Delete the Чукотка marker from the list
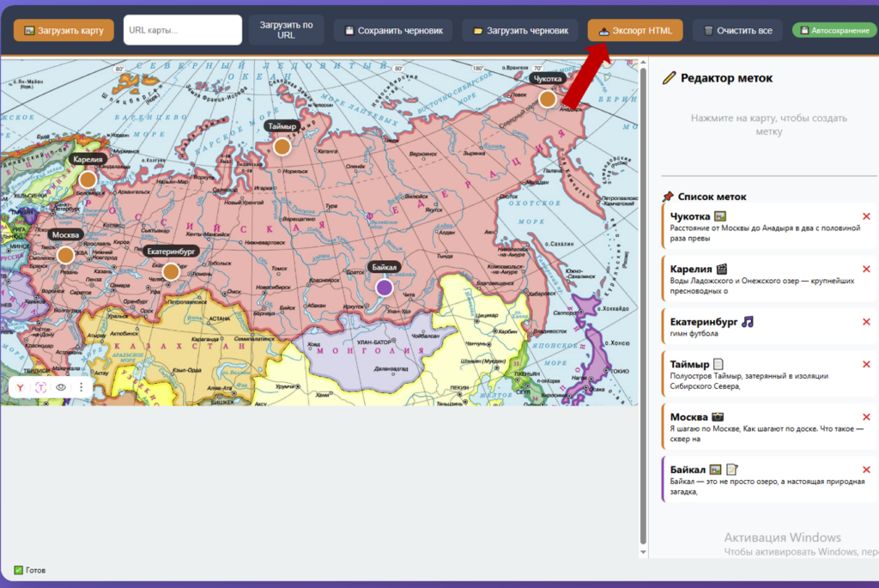Image resolution: width=879 pixels, height=588 pixels. 866,216
